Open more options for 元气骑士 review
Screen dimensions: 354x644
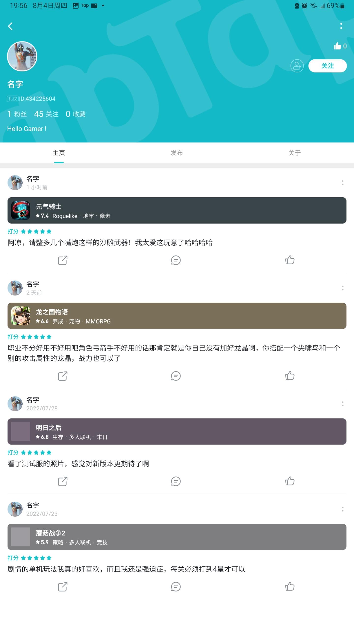pos(342,183)
